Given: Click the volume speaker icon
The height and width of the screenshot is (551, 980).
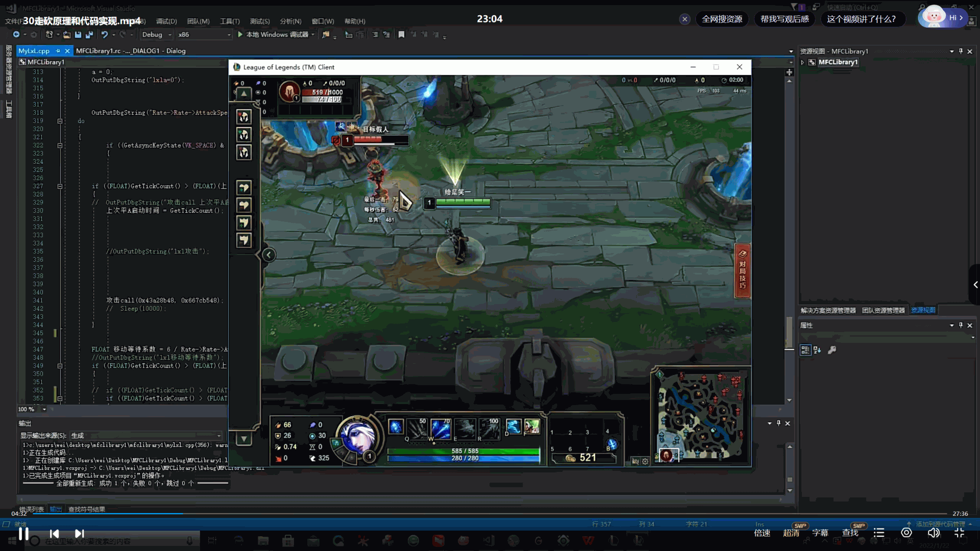Looking at the screenshot, I should point(934,533).
